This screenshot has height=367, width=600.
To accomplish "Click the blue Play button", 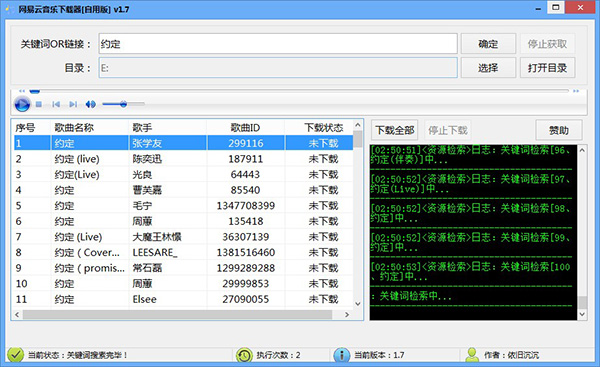I will click(x=22, y=104).
